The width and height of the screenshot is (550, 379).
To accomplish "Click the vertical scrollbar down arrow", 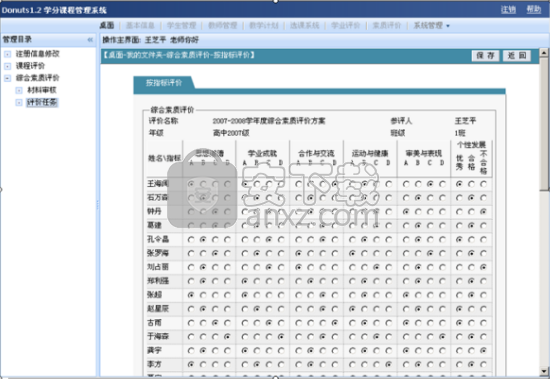I will (x=544, y=371).
